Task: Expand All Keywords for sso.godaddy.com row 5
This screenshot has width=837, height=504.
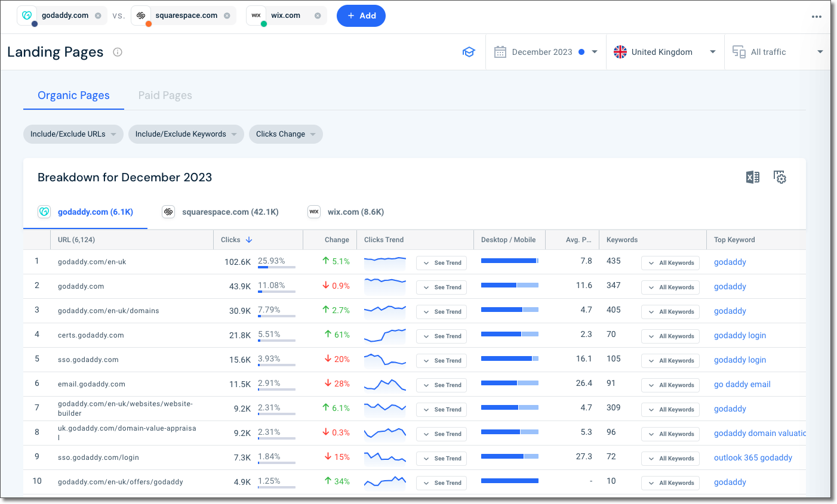Action: click(x=671, y=360)
